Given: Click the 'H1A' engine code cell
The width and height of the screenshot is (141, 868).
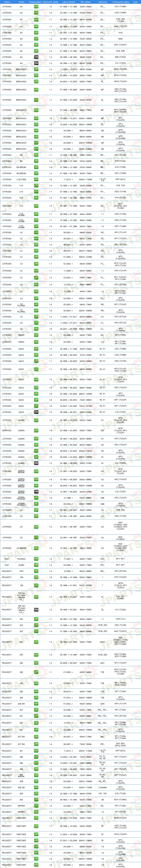Looking at the screenshot, I should click(x=120, y=33).
